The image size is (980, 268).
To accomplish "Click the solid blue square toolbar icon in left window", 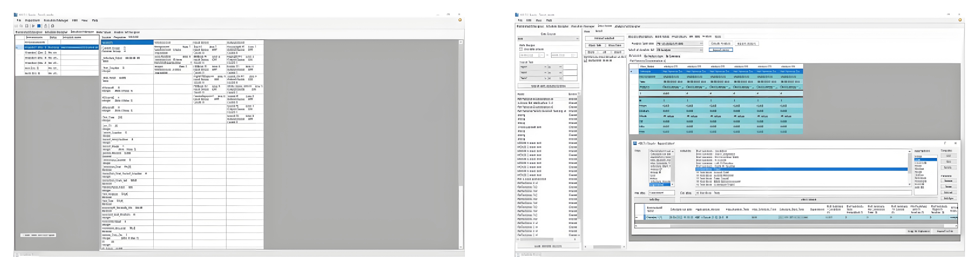I will click(x=39, y=26).
